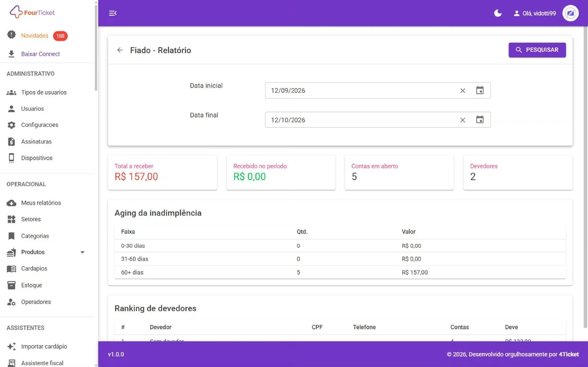Click the 31-60 dias row label
This screenshot has height=367, width=588.
pyautogui.click(x=135, y=259)
